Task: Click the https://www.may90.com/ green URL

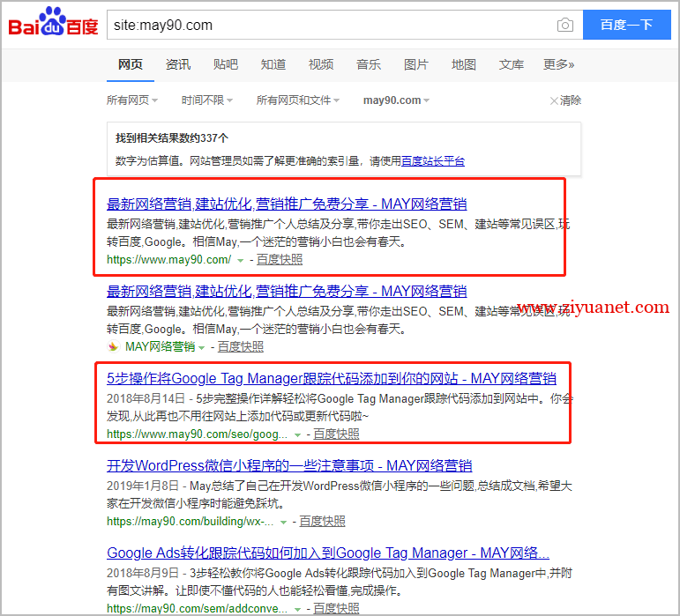Action: [x=169, y=259]
